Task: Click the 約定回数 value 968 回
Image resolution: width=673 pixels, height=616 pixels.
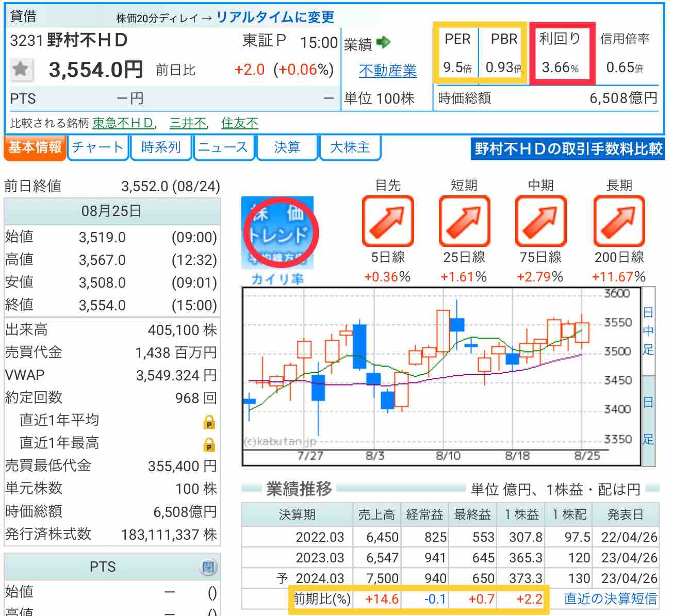Action: click(x=196, y=398)
